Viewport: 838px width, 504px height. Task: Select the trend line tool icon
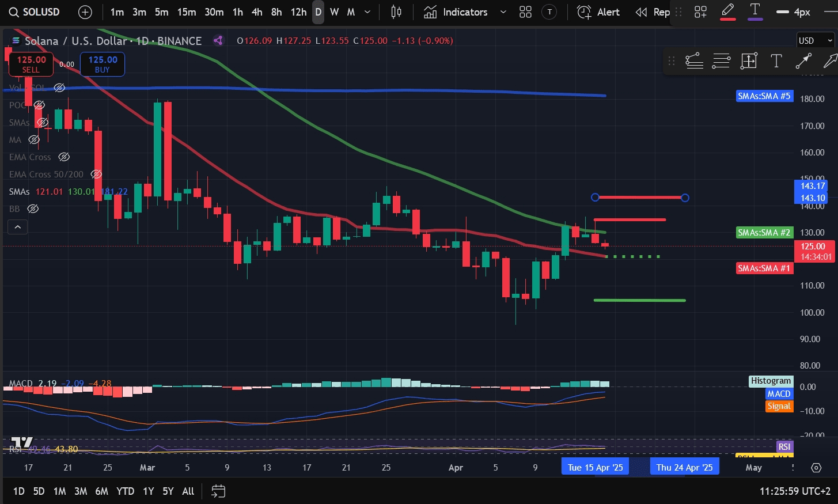coord(803,61)
